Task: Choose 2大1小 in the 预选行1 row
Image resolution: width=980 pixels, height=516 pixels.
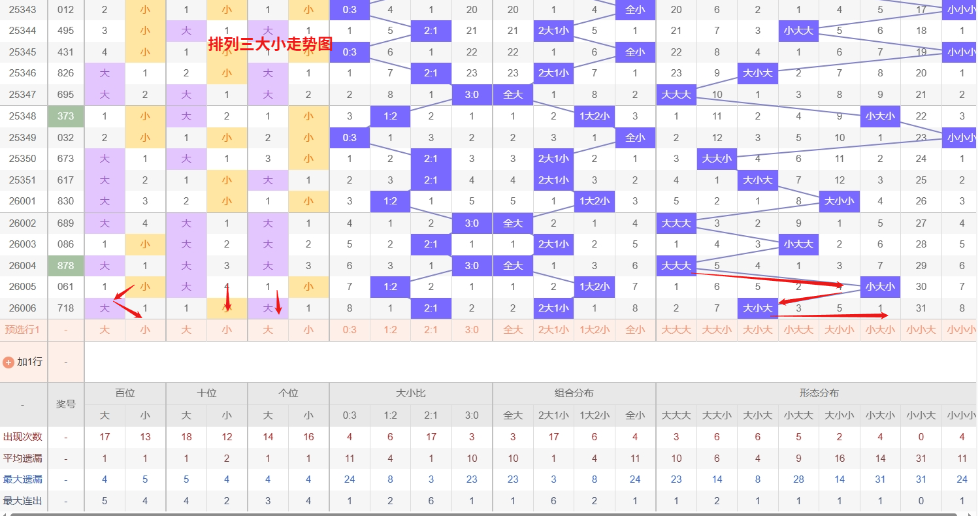Action: point(553,330)
